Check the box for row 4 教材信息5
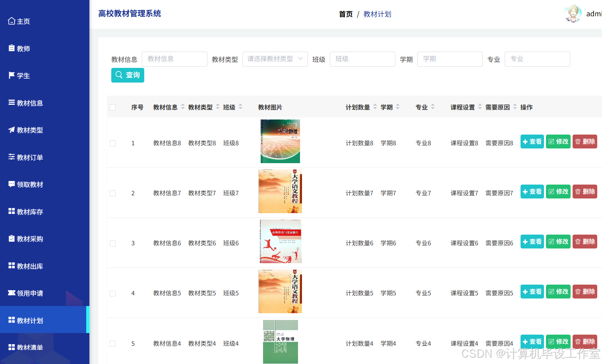The image size is (602, 364). (113, 293)
